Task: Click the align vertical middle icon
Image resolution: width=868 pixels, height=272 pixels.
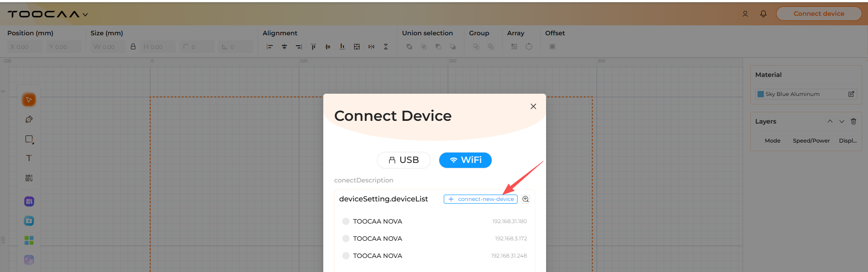Action: click(328, 47)
